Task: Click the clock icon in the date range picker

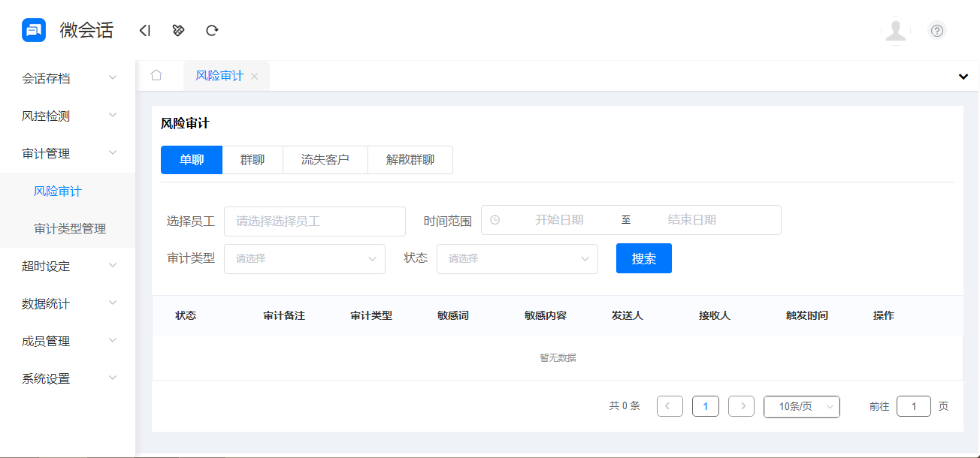Action: pos(496,220)
